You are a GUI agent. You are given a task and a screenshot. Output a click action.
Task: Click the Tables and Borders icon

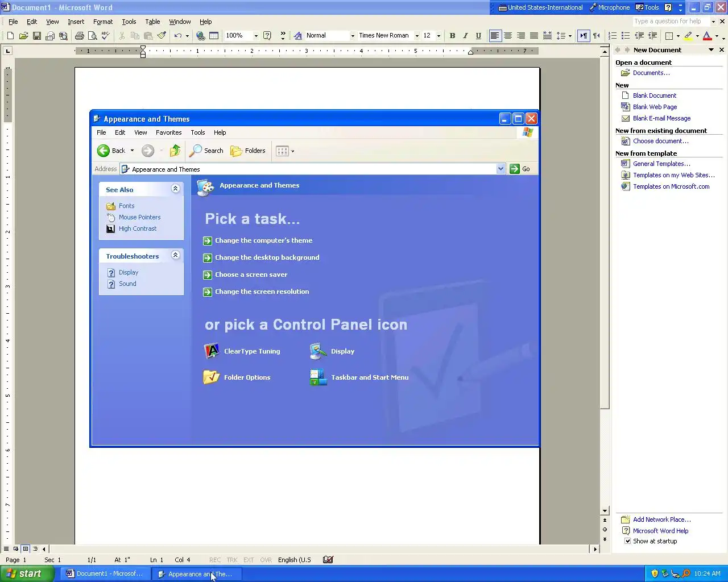click(x=214, y=36)
